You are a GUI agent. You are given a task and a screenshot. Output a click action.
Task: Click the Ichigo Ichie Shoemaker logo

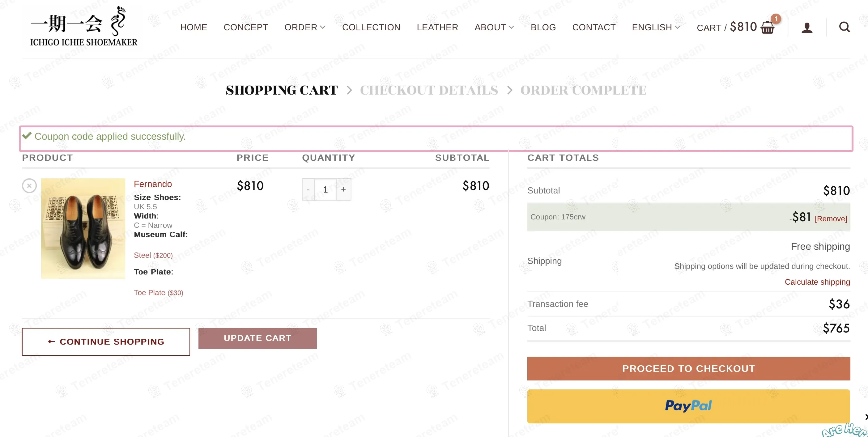click(83, 27)
